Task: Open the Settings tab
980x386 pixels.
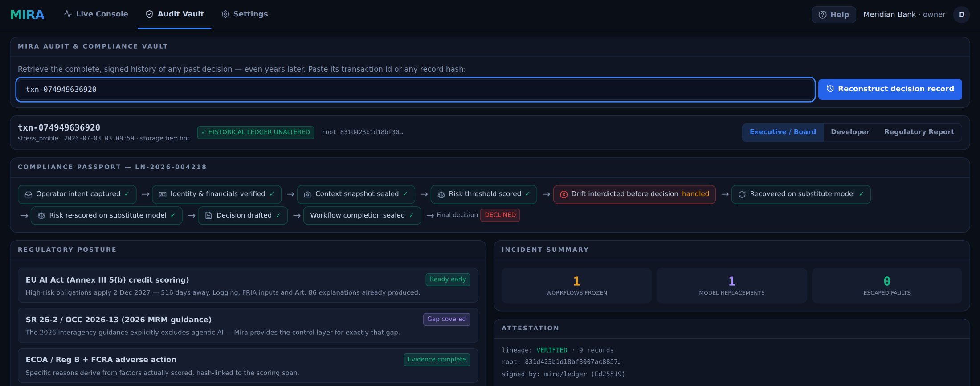Action: coord(245,14)
